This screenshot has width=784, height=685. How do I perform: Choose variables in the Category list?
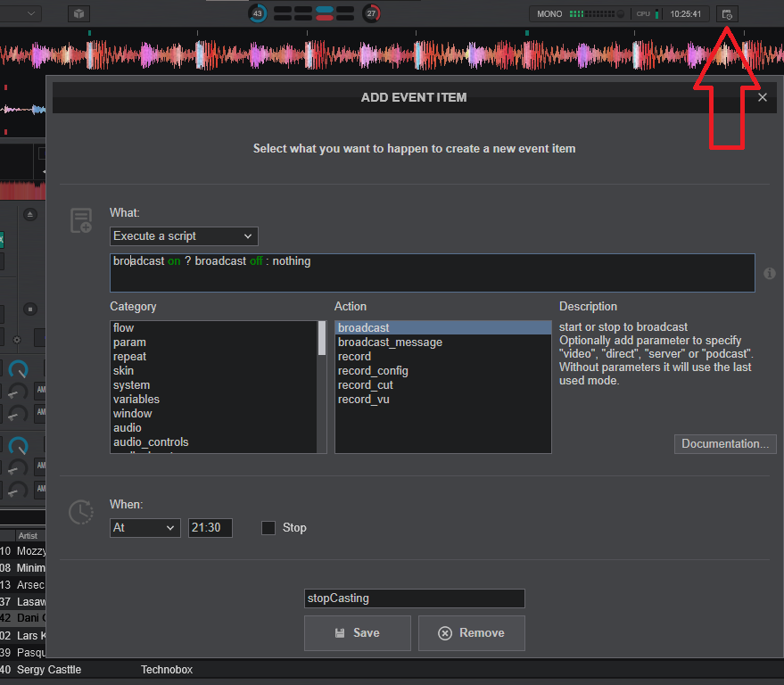[x=136, y=400]
